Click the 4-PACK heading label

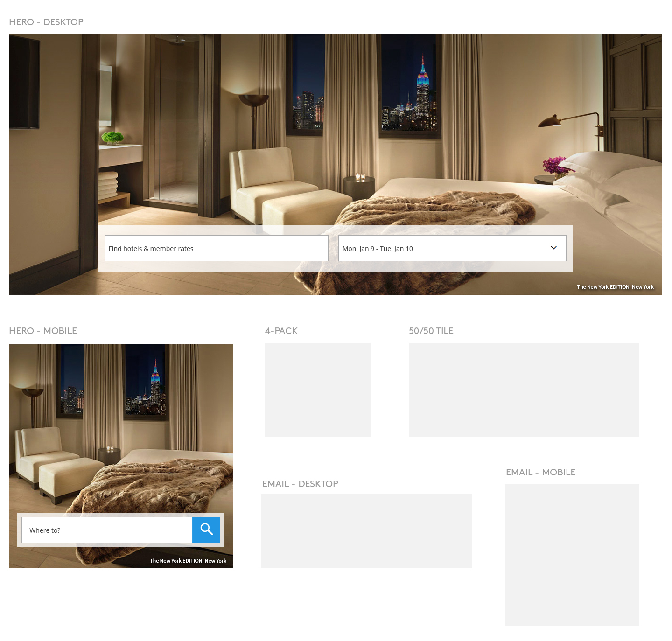coord(281,331)
